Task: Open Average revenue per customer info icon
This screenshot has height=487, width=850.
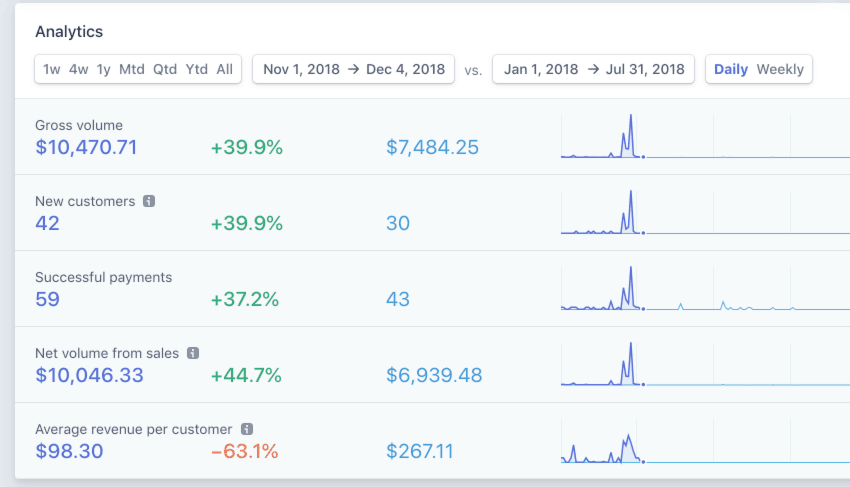Action: click(247, 429)
